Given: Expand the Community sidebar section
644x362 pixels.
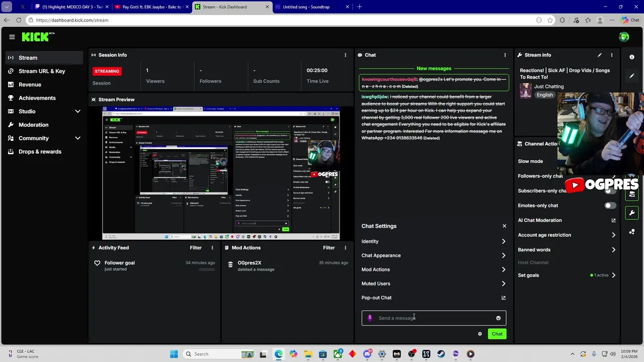Looking at the screenshot, I should pos(77,138).
